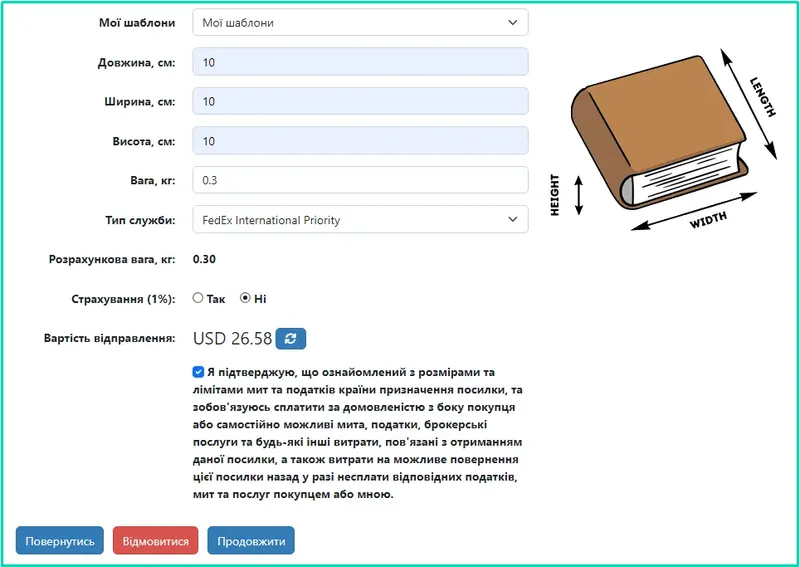Click the Розрахункова вага, кг label

(x=112, y=259)
